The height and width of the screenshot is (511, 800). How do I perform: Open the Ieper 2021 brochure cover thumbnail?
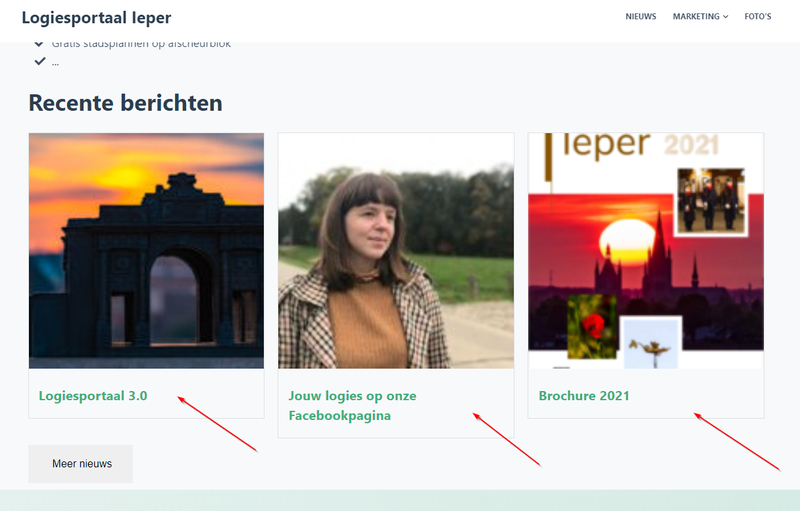(x=646, y=250)
